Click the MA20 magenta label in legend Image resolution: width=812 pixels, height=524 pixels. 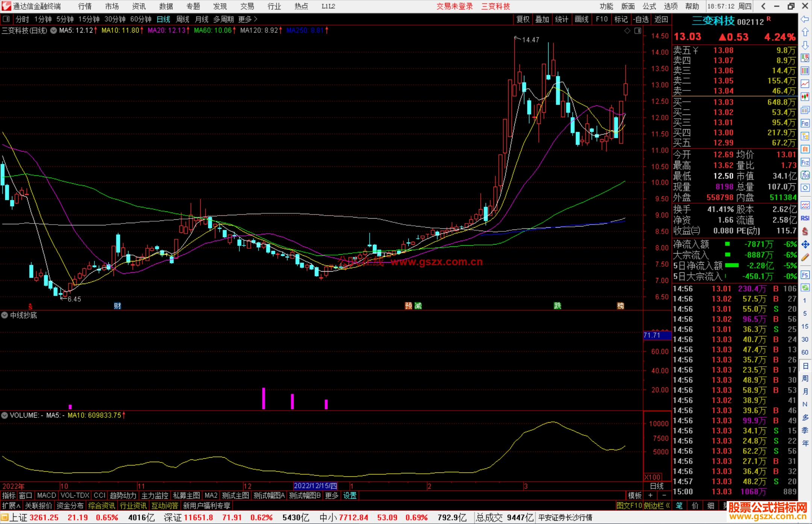coord(166,30)
